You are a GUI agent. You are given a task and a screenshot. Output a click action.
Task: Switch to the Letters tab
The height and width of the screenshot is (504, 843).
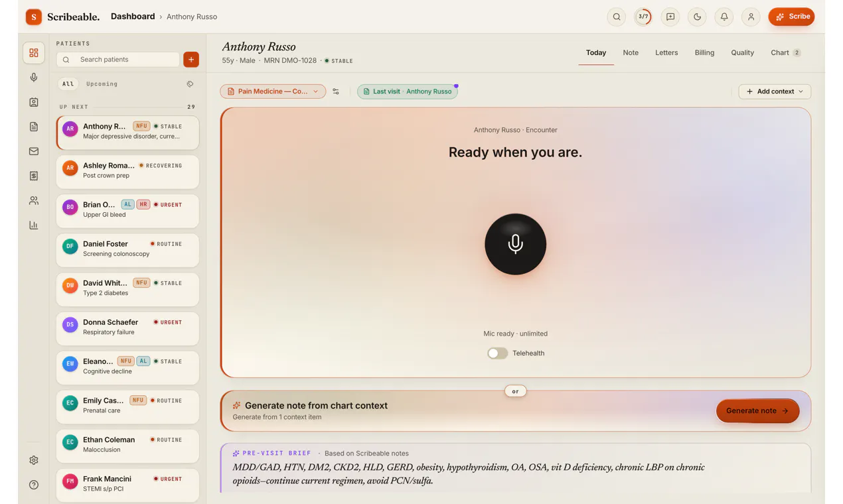pos(666,52)
